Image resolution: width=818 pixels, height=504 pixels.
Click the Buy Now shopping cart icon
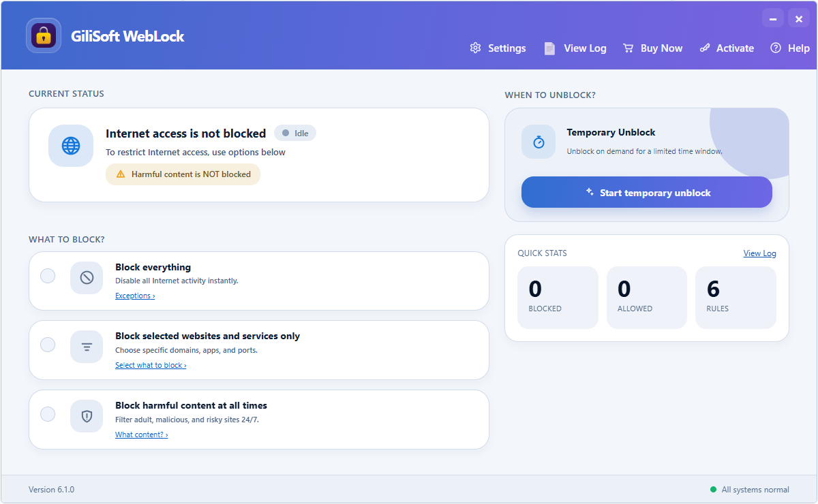pos(628,48)
